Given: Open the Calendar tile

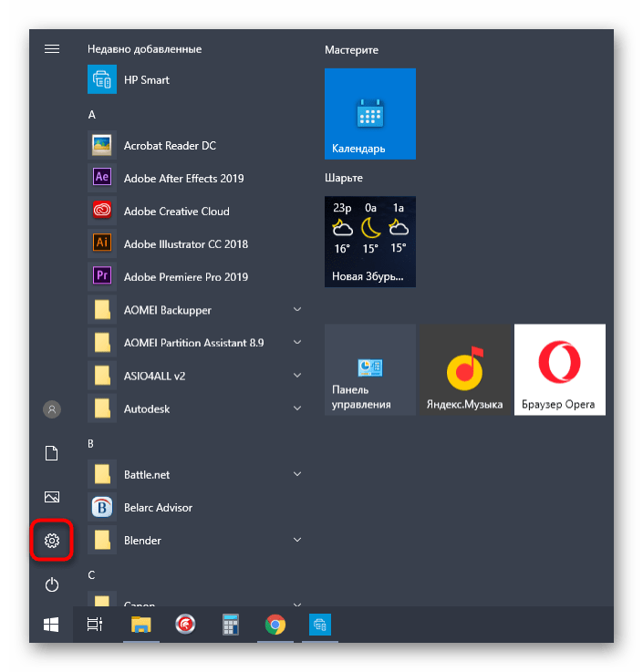Looking at the screenshot, I should [370, 114].
